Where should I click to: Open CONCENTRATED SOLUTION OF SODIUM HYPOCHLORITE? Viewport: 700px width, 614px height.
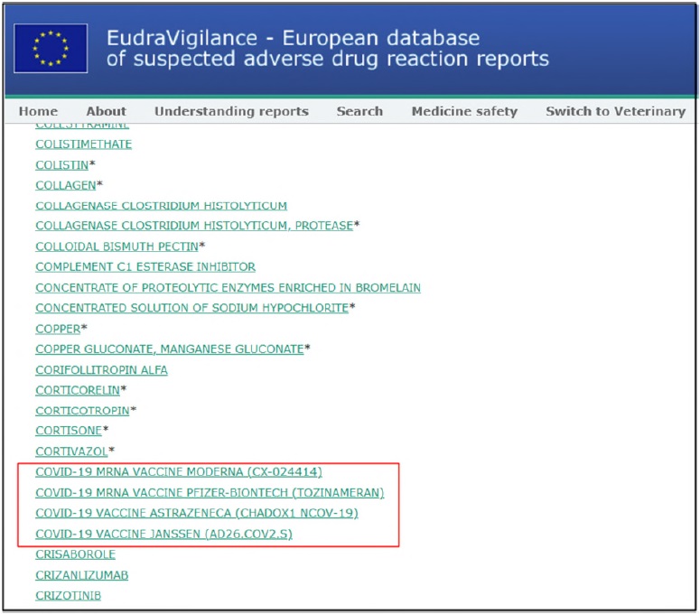(192, 308)
